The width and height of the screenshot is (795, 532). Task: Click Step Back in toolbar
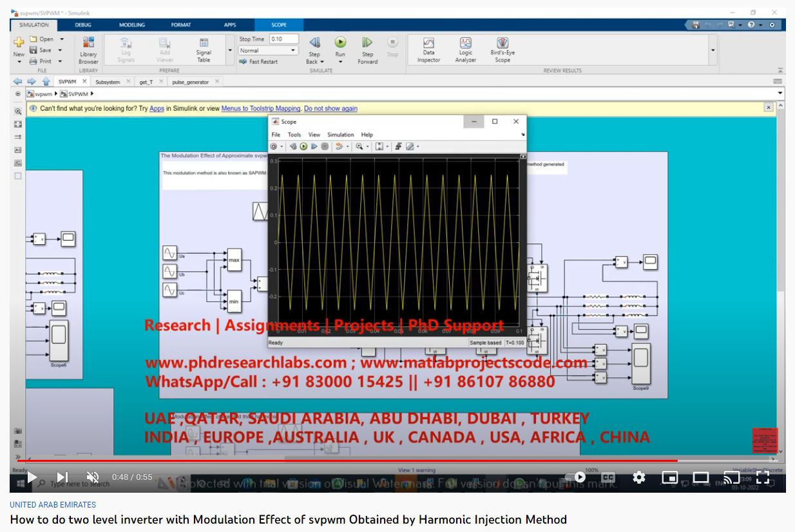click(x=314, y=46)
